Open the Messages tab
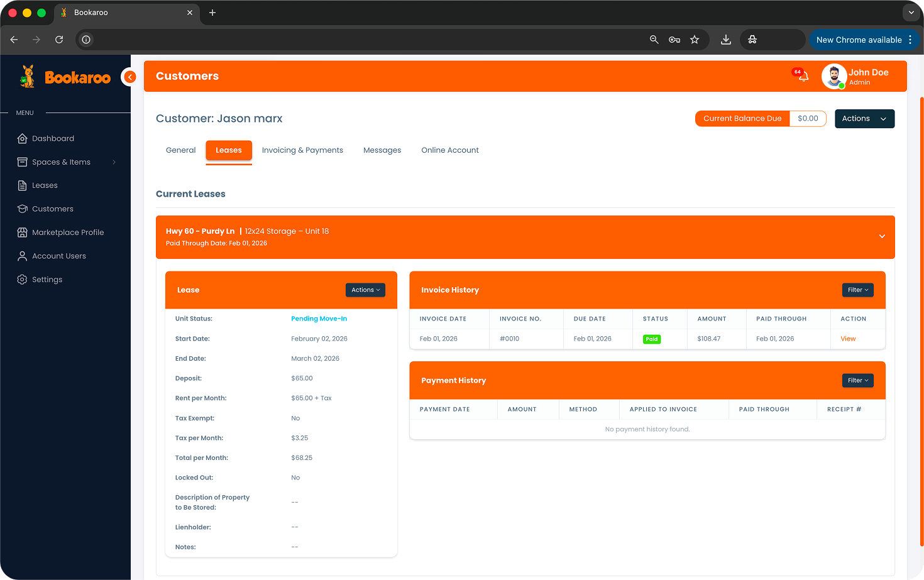 [382, 150]
